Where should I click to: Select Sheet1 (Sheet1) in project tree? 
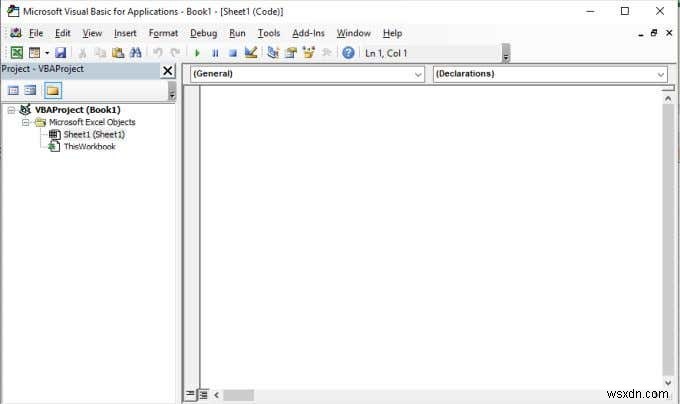[94, 134]
